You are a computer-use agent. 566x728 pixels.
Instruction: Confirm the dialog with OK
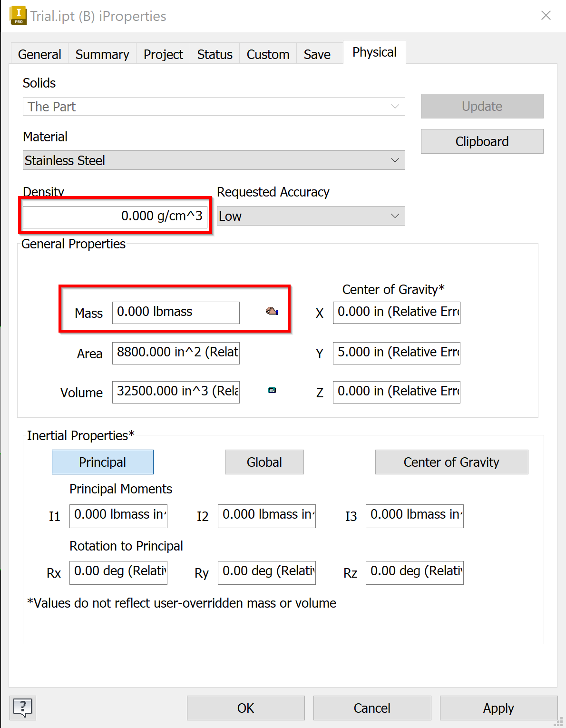(245, 708)
